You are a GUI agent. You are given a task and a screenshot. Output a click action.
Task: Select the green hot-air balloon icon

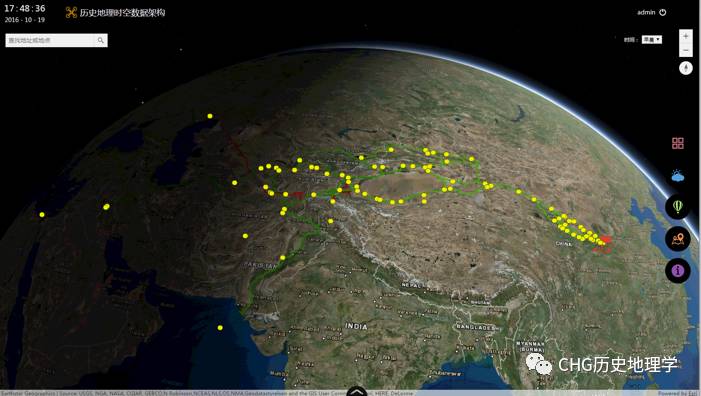[x=678, y=206]
